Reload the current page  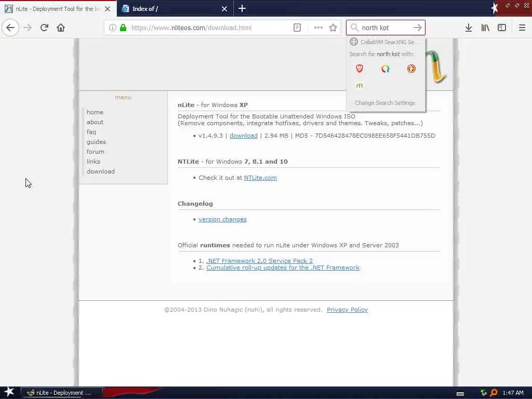tap(44, 28)
